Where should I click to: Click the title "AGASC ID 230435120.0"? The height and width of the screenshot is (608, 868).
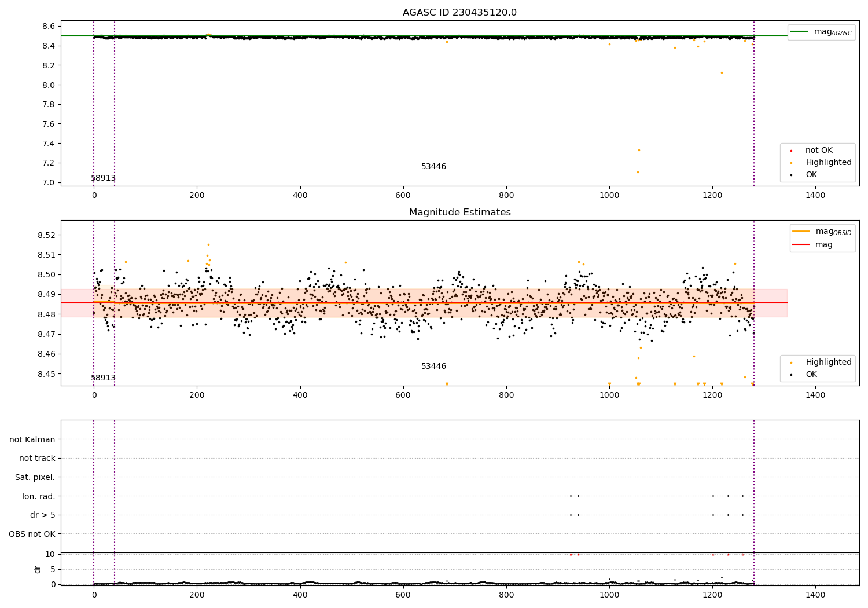click(459, 13)
